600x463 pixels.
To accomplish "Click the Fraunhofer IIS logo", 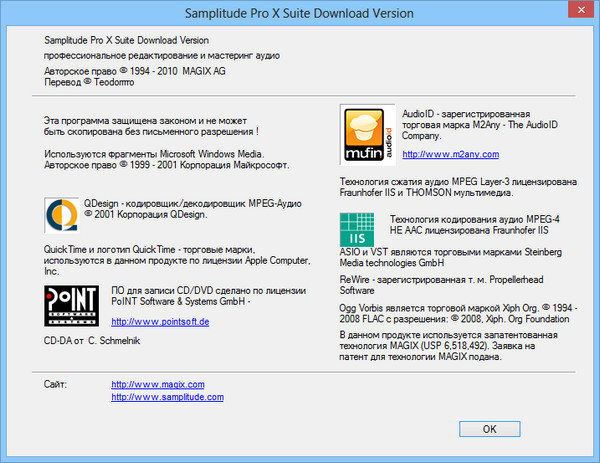I will (357, 230).
